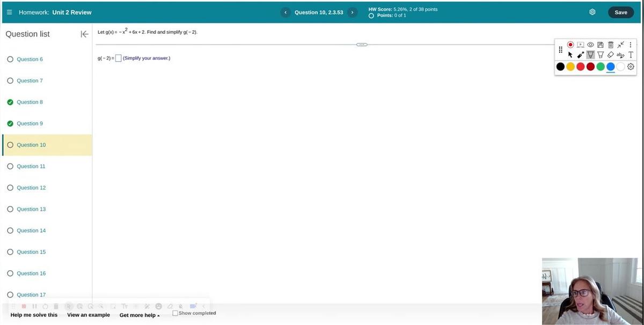Click the g(-2) answer input box
Screen dimensions: 644x325
pyautogui.click(x=118, y=58)
